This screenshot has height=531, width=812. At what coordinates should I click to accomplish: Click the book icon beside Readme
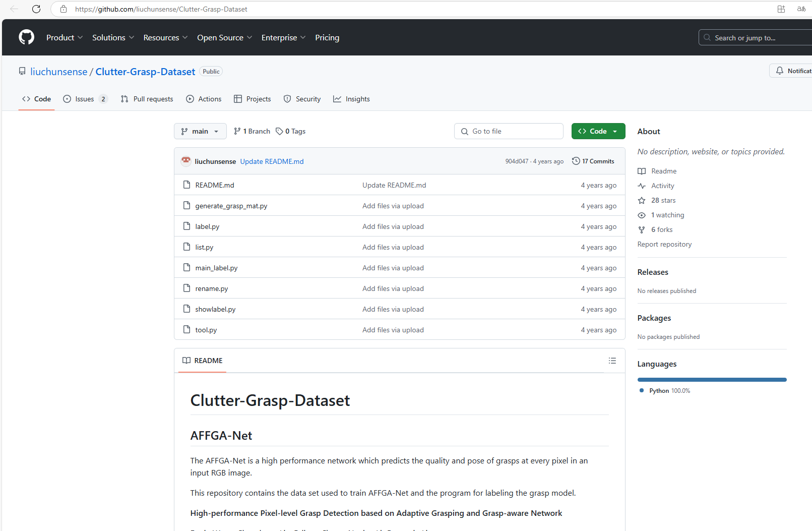[642, 171]
